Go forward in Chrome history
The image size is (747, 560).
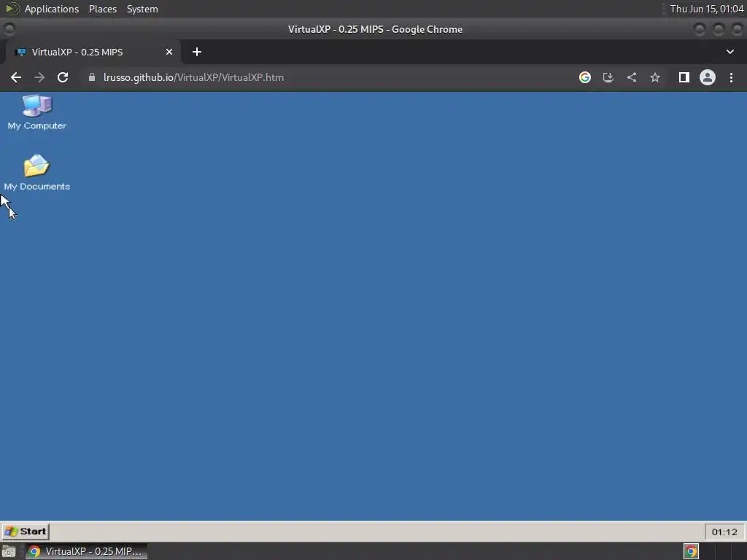(39, 77)
